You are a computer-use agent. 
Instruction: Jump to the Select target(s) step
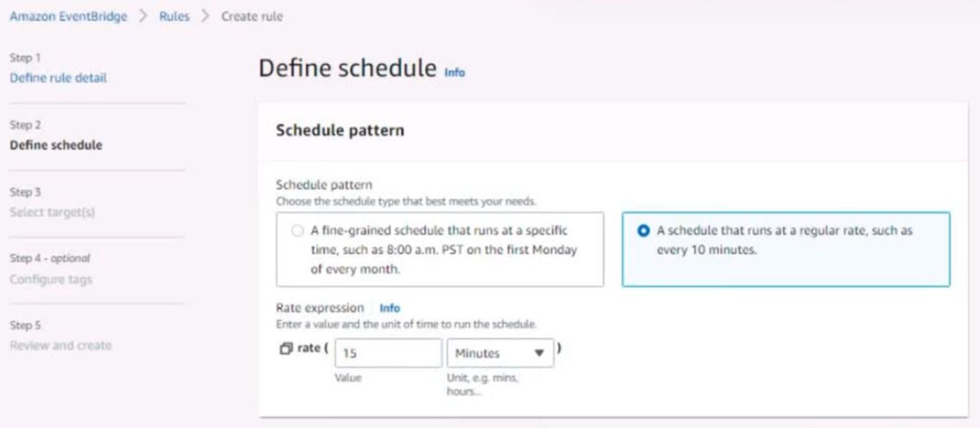coord(51,212)
